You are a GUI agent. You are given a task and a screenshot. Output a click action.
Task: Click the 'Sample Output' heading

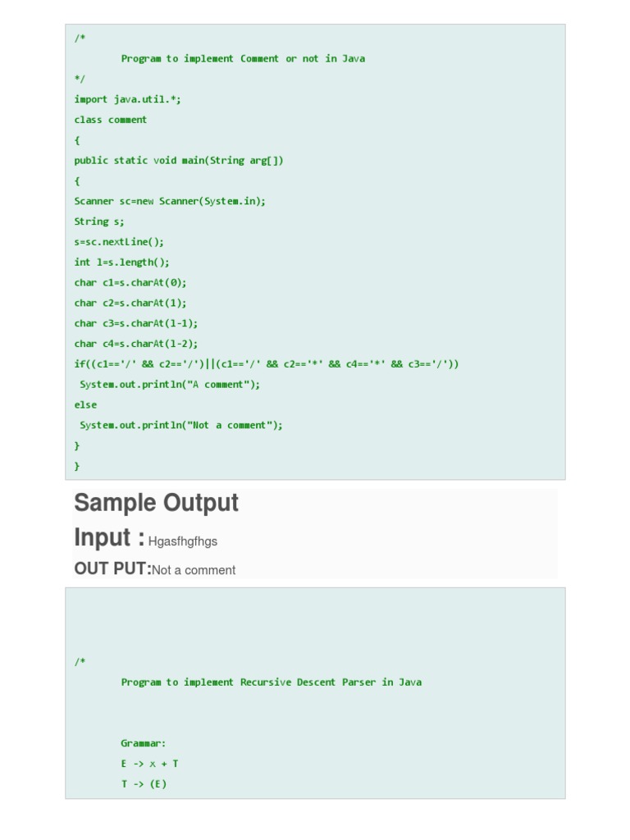pos(156,503)
